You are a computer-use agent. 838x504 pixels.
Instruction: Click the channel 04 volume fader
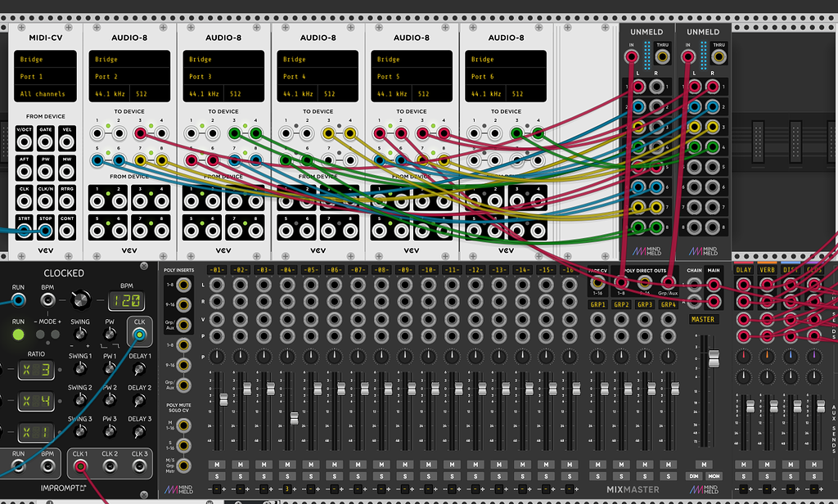[294, 416]
